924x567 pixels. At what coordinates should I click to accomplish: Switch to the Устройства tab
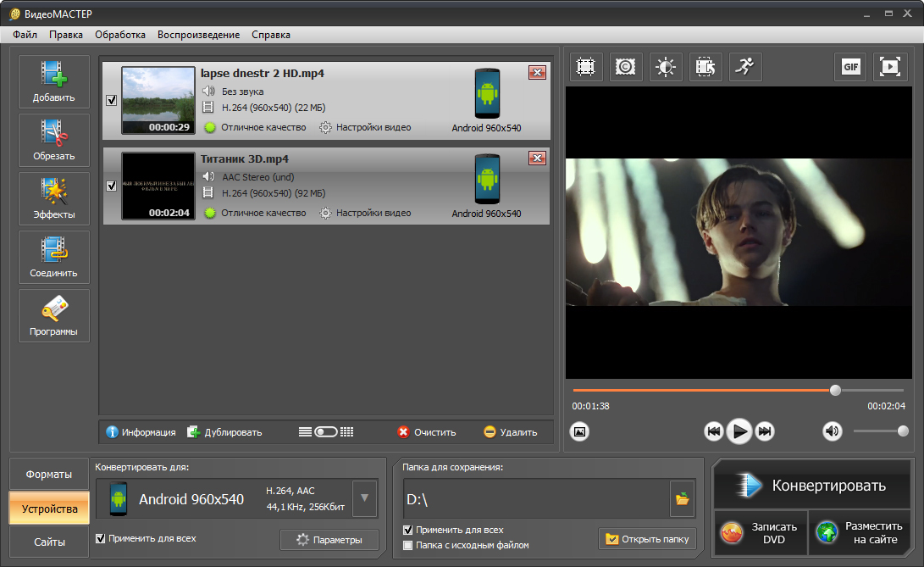49,509
